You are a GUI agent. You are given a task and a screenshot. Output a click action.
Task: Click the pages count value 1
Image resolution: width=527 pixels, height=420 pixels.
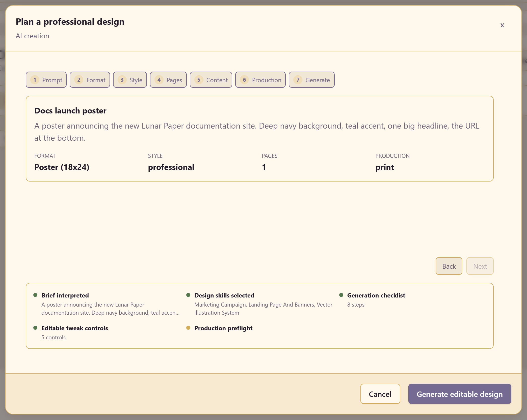coord(264,167)
